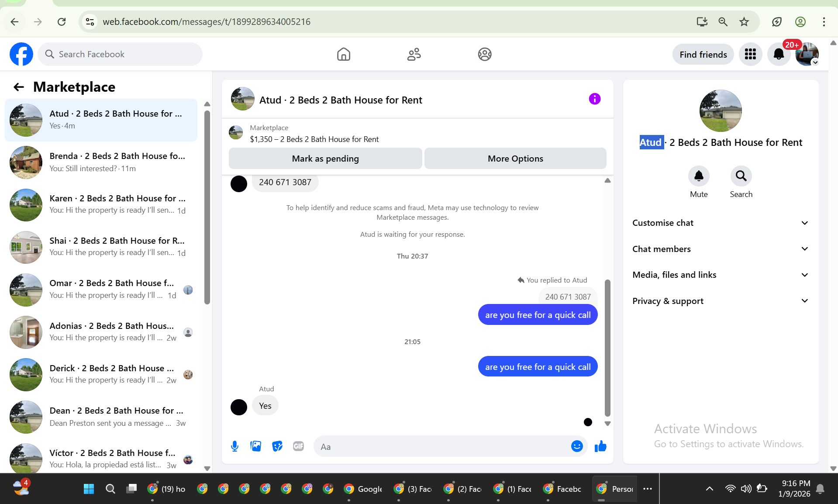The image size is (838, 504).
Task: Open taskbar overflow three dots
Action: pyautogui.click(x=648, y=489)
